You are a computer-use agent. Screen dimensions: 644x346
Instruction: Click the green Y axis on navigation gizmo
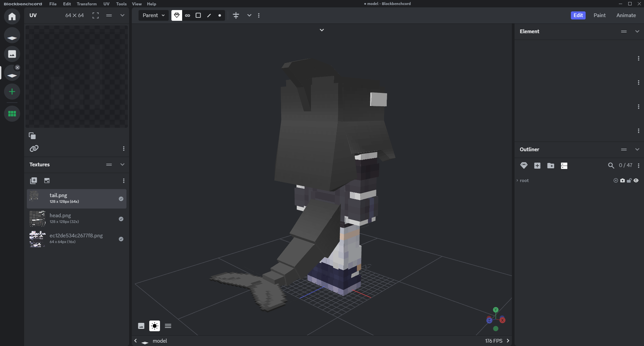click(496, 310)
